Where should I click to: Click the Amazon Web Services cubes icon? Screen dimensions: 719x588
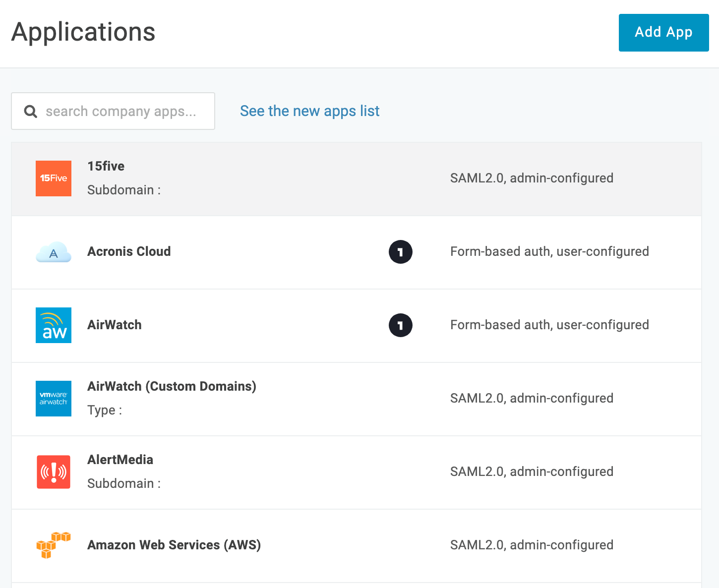tap(54, 545)
